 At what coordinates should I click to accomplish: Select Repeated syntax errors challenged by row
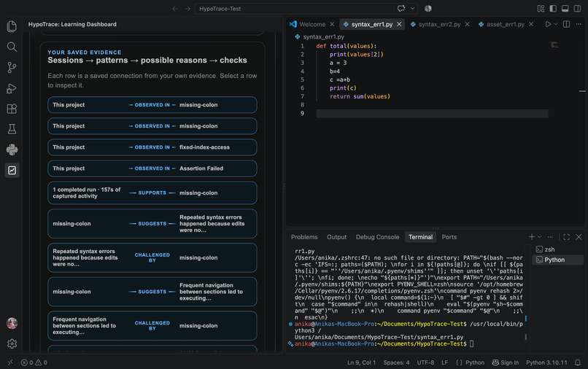[152, 257]
